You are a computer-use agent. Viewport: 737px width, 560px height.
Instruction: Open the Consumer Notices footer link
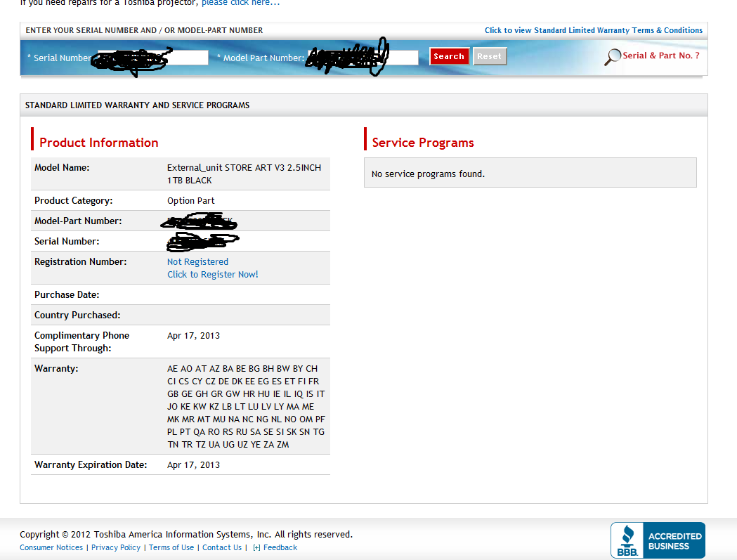click(x=51, y=547)
